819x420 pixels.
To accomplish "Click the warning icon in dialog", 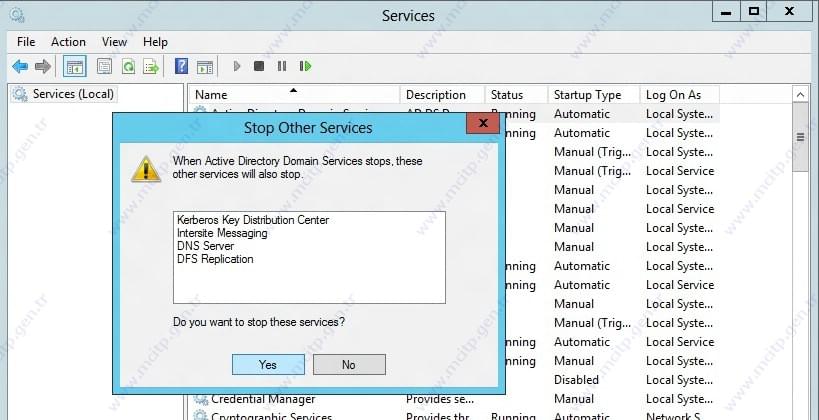I will tap(146, 169).
